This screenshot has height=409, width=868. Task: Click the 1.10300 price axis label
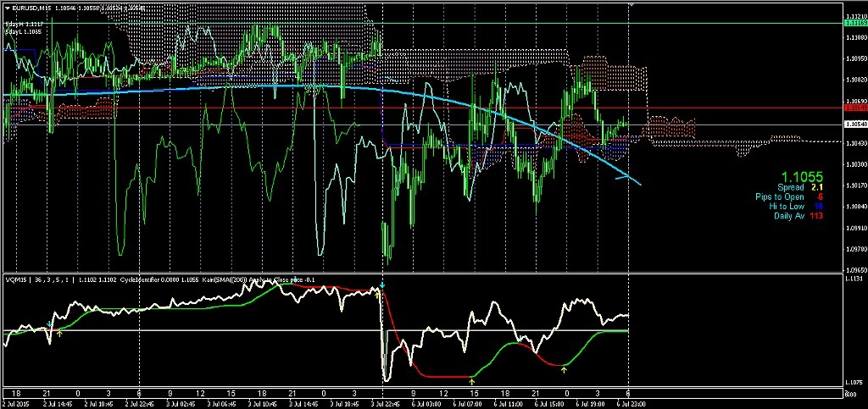pos(855,164)
